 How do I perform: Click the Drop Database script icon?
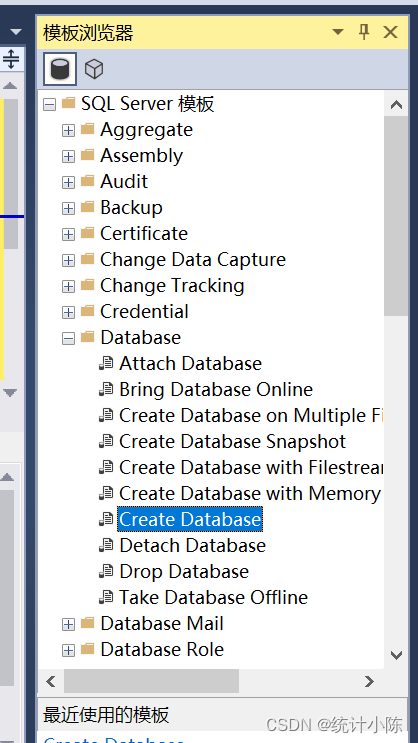(106, 571)
